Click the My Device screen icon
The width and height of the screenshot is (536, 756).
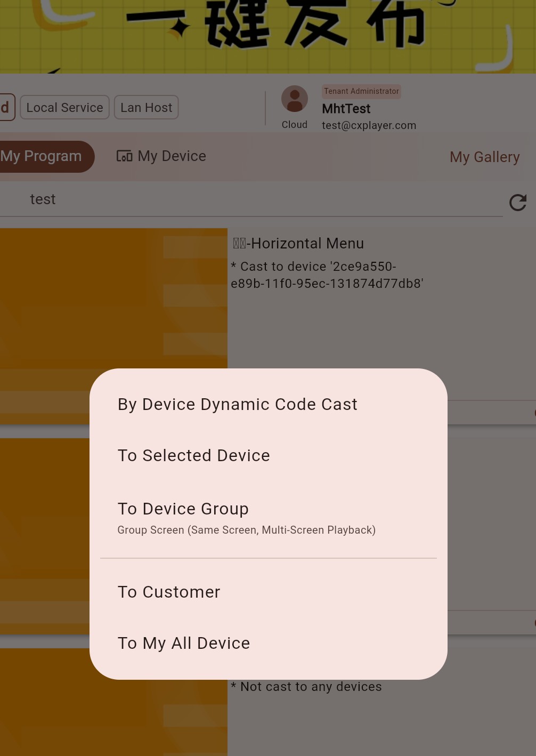pyautogui.click(x=124, y=156)
